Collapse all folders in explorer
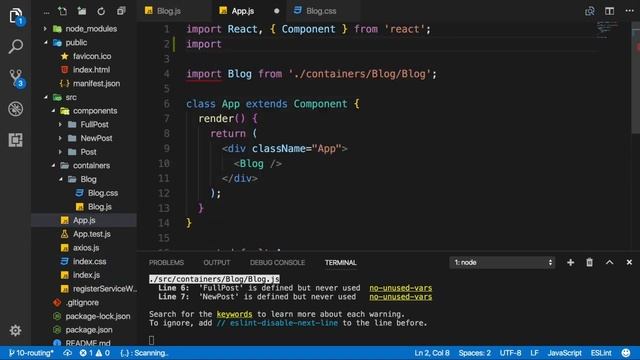The height and width of the screenshot is (360, 640). (x=121, y=11)
